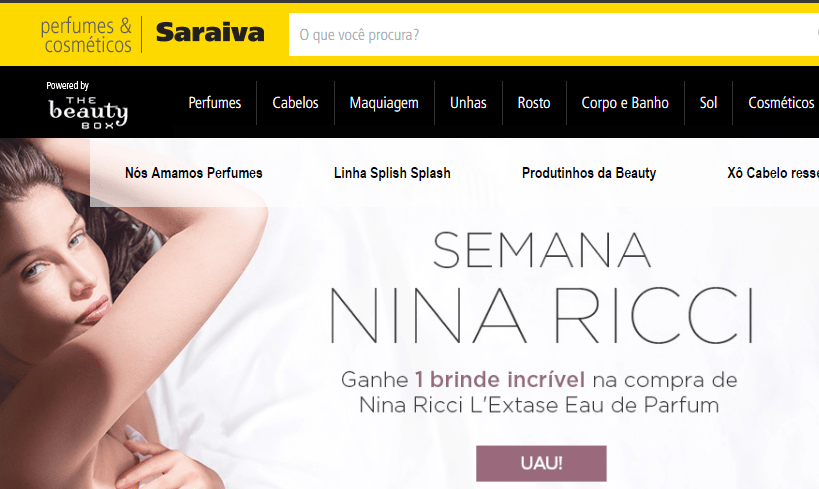
Task: Click The Beauty Box logo
Action: coord(88,106)
